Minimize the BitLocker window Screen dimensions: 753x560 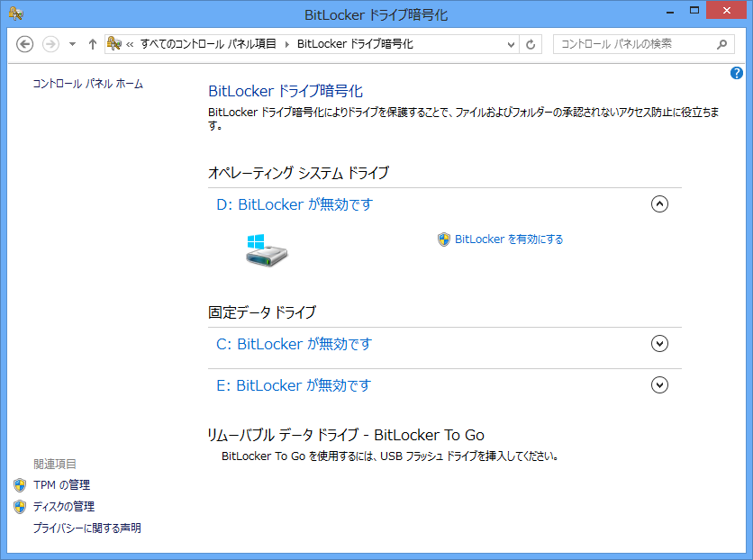tap(670, 11)
